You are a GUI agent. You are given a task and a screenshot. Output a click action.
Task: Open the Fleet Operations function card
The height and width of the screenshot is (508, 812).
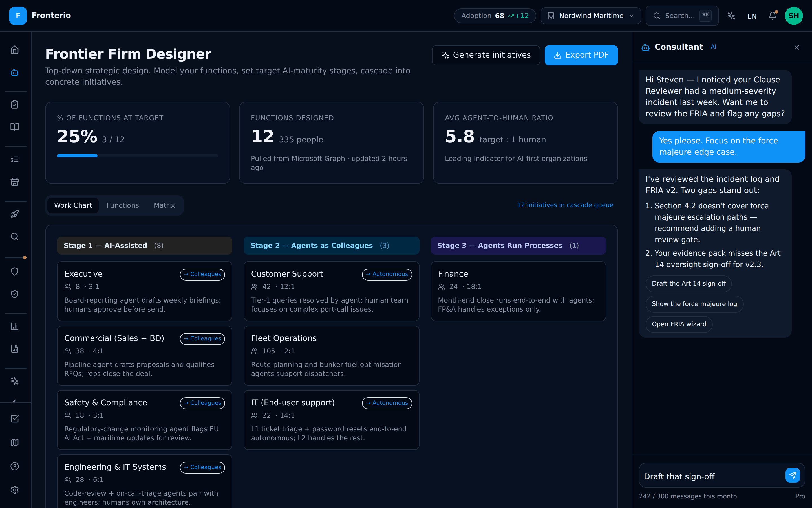331,356
